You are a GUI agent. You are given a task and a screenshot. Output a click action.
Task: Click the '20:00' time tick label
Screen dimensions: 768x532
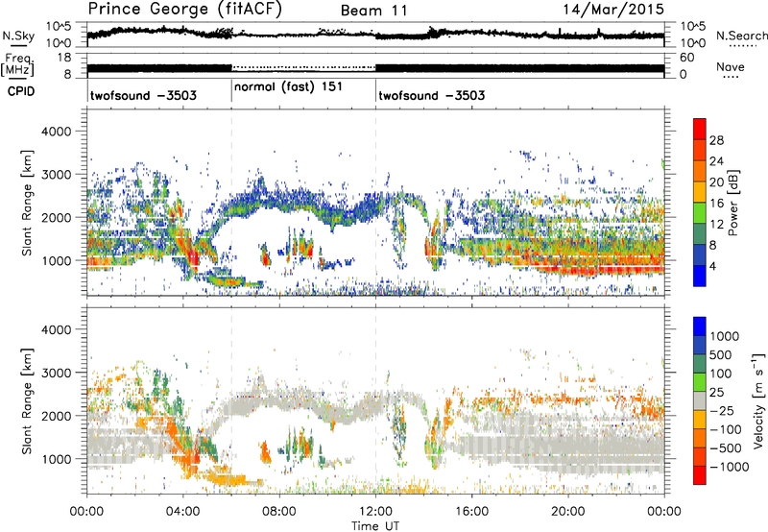(x=567, y=512)
